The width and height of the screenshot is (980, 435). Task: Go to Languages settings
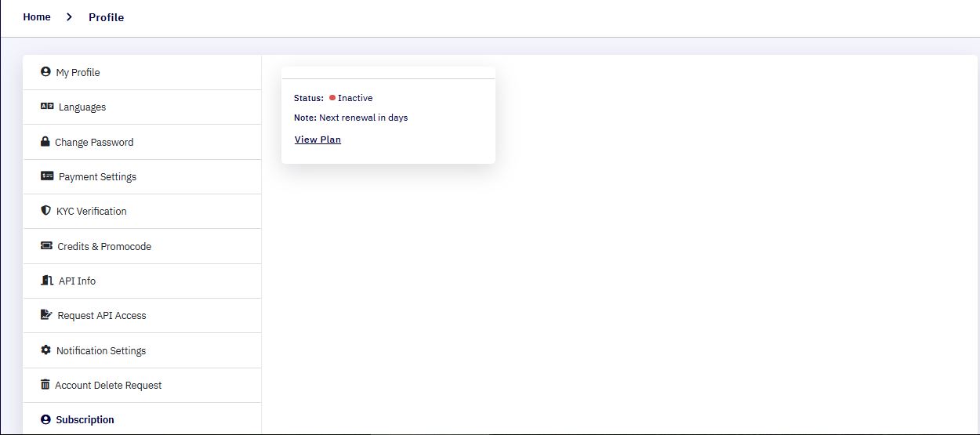click(142, 107)
